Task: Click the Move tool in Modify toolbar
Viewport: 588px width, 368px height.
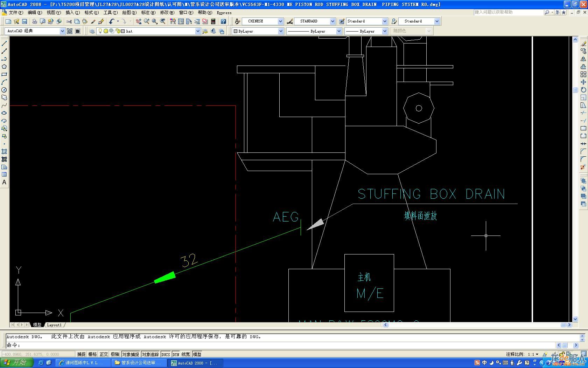Action: click(x=583, y=82)
